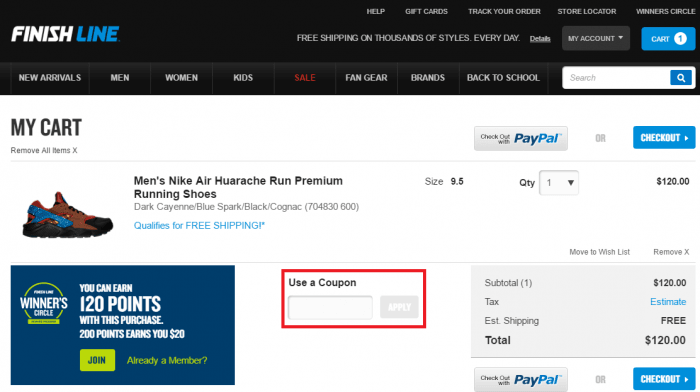Open the Help link
The height and width of the screenshot is (392, 700).
coord(375,12)
